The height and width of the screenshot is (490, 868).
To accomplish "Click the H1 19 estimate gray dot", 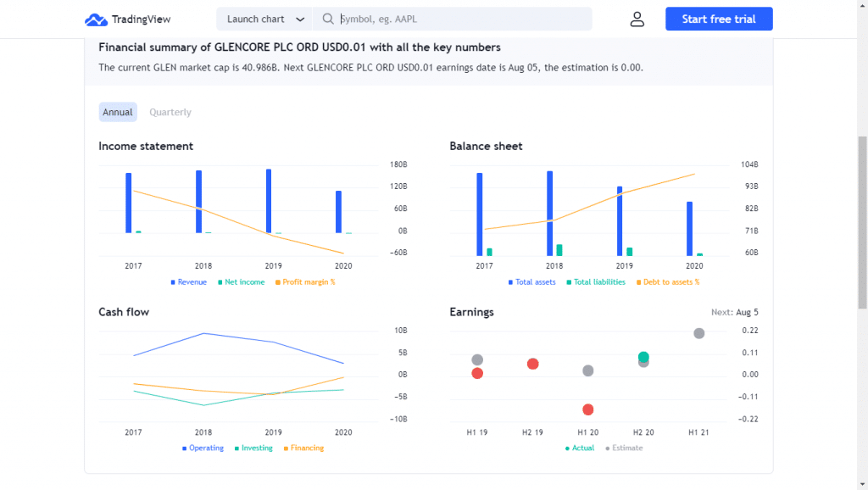I will tap(477, 360).
